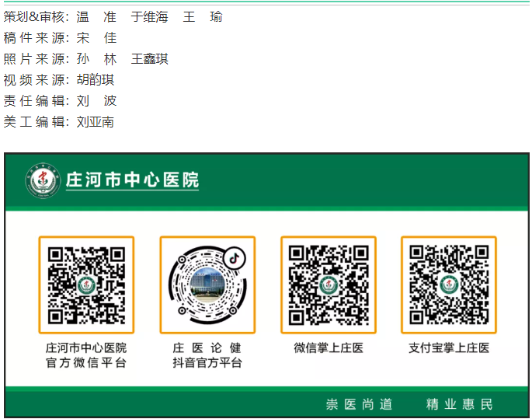Viewport: 532px width, 419px height.
Task: Click the label 责任编辑
Action: click(x=36, y=101)
